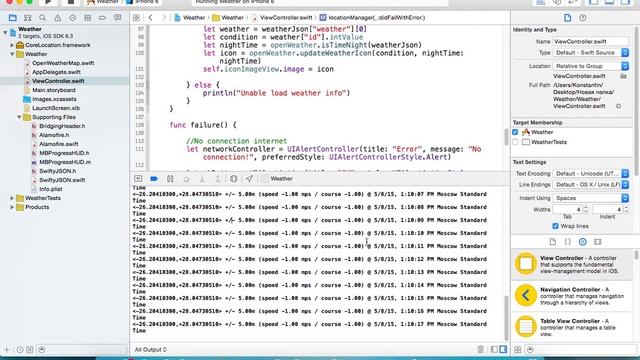This screenshot has height=360, width=640.
Task: Click the Tab width stepper
Action: [x=585, y=209]
